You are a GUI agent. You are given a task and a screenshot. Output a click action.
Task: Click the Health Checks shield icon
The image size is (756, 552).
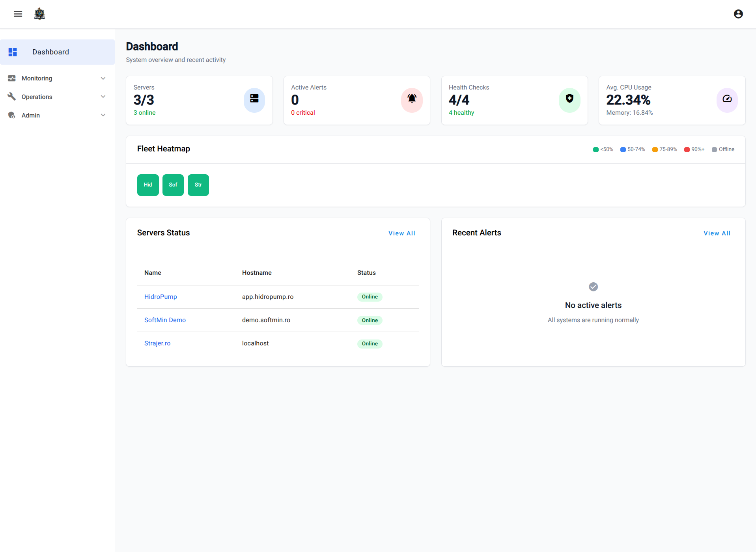coord(569,100)
